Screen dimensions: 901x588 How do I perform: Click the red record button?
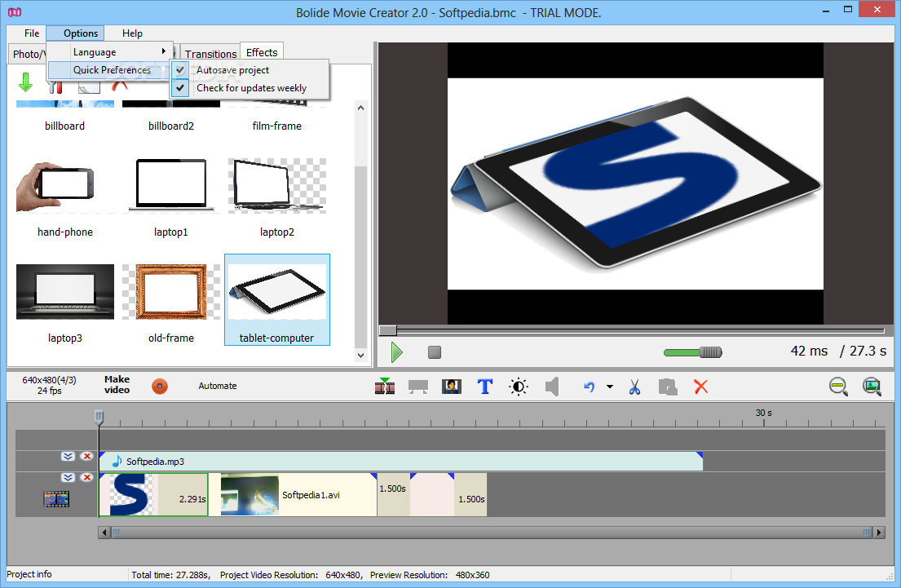pos(160,387)
